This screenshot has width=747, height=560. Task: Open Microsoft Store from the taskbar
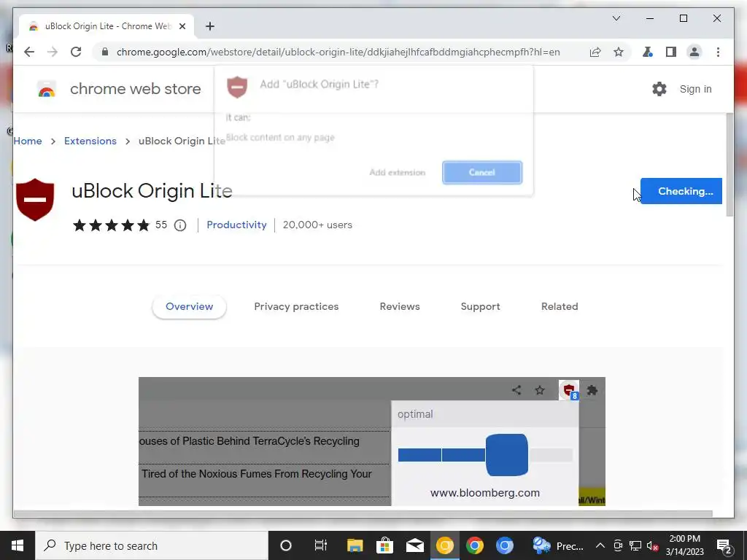pos(384,545)
